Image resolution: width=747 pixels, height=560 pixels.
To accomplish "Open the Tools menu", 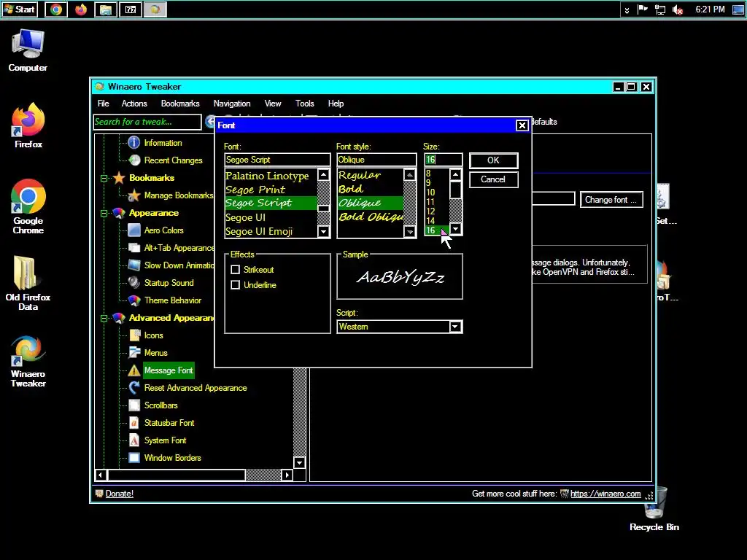I will tap(304, 104).
